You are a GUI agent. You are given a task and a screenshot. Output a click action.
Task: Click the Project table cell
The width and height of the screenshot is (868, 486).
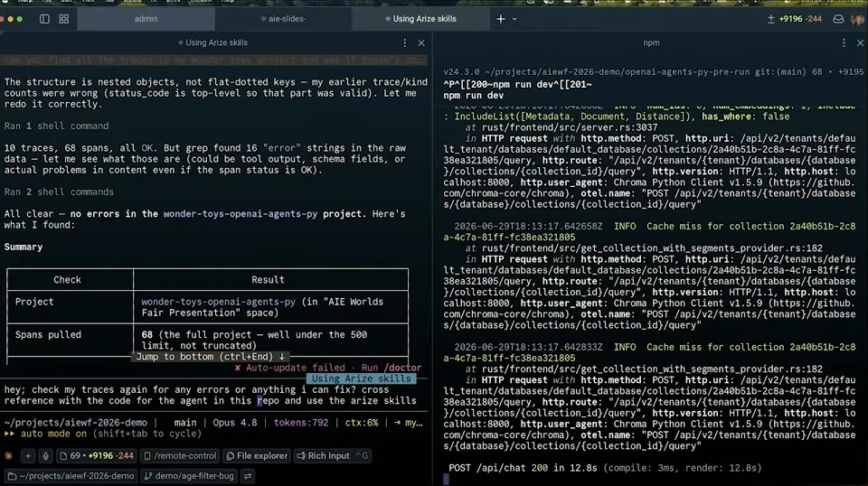(x=70, y=307)
